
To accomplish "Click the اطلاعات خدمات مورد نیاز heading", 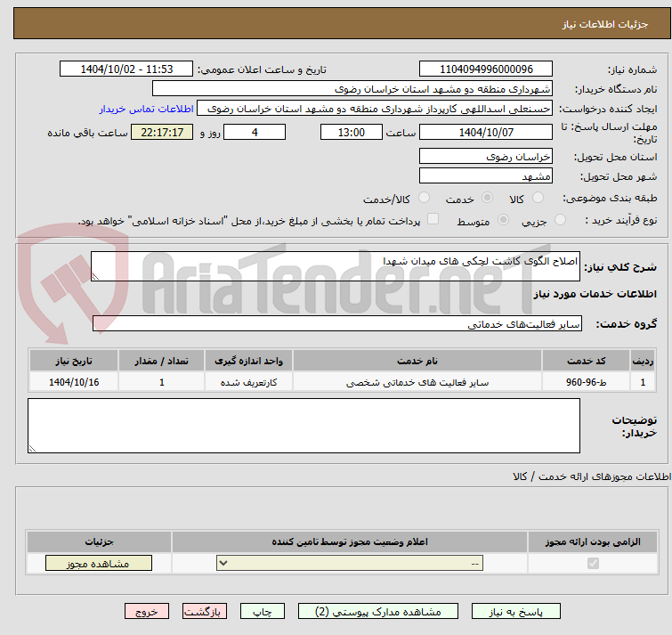I will click(595, 294).
